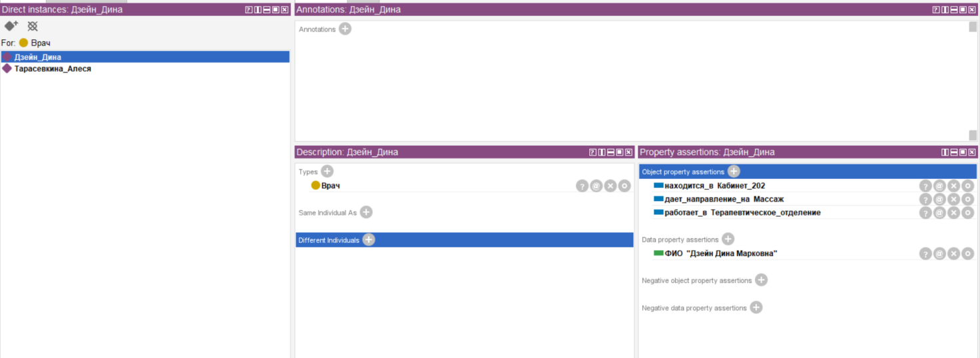Screen dimensions: 980x358
Task: Split the Description panel horizontally
Action: [611, 152]
